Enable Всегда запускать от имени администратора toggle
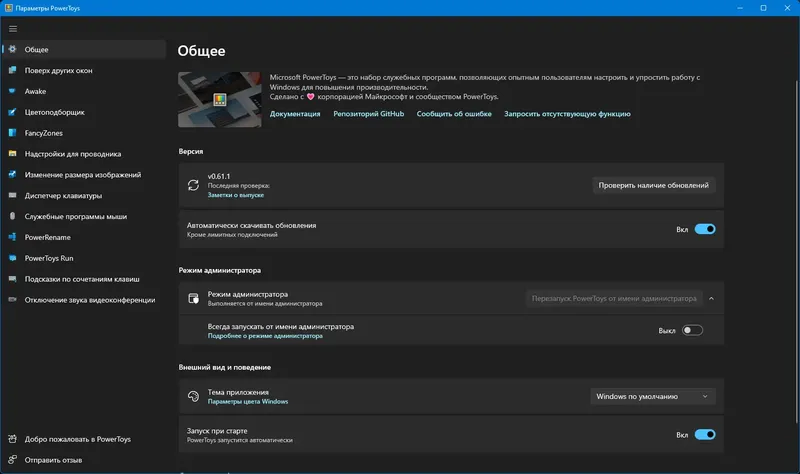800x474 pixels. click(x=692, y=330)
